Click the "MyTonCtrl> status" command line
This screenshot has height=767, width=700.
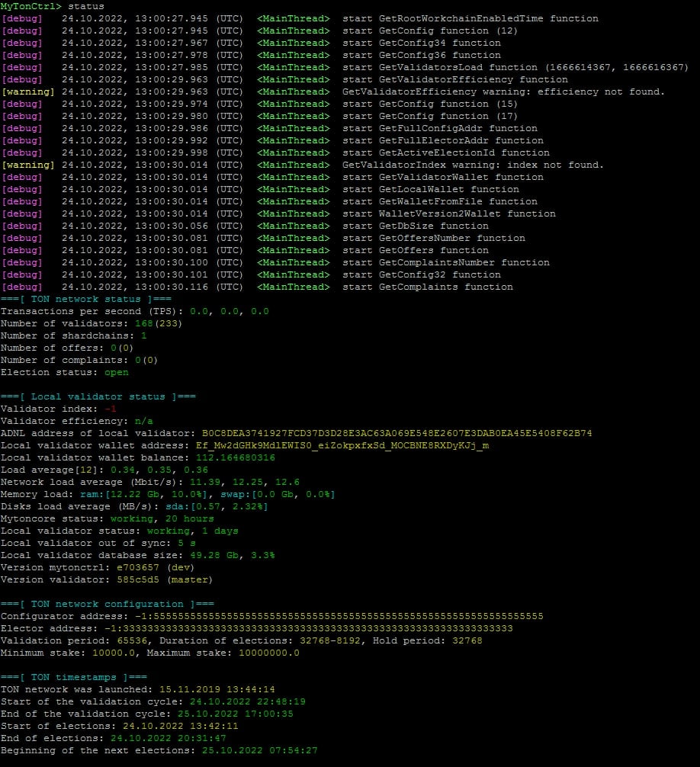coord(53,6)
